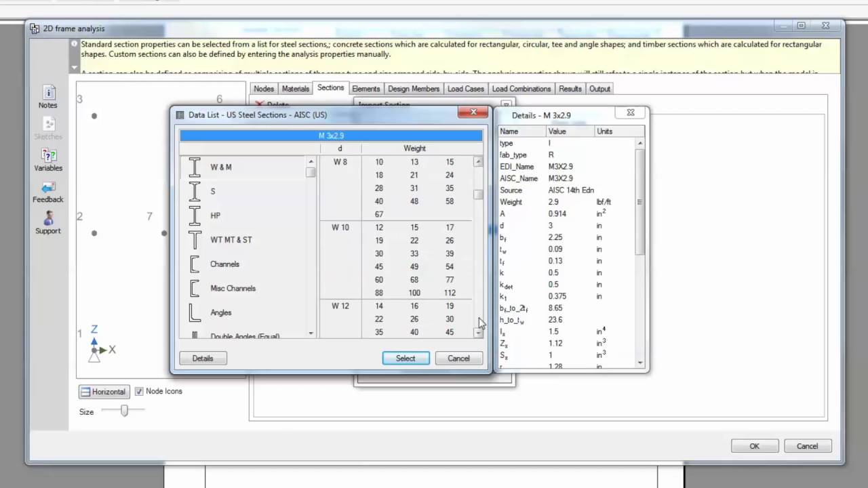The height and width of the screenshot is (488, 868).
Task: Click the 2D frame analysis title icon
Action: click(x=35, y=28)
